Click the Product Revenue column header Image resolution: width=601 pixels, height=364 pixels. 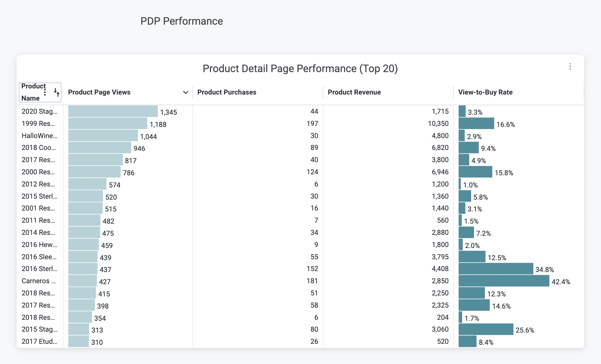coord(354,92)
